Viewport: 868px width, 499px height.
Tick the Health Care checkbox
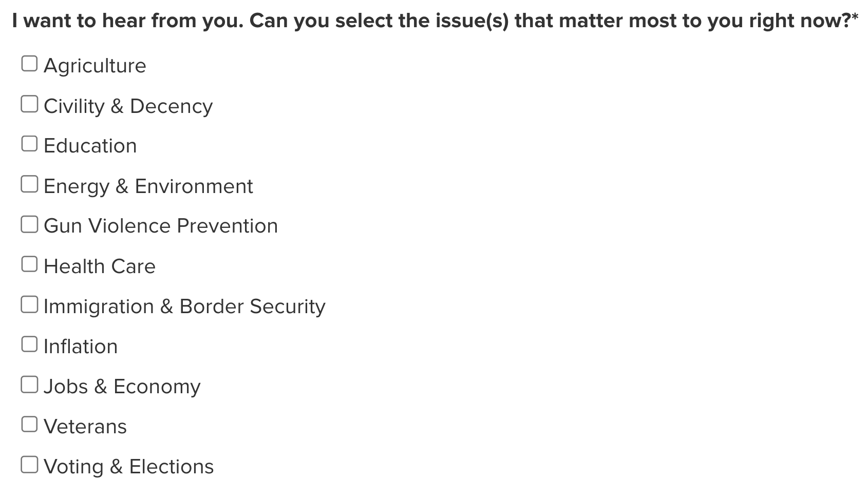coord(29,264)
